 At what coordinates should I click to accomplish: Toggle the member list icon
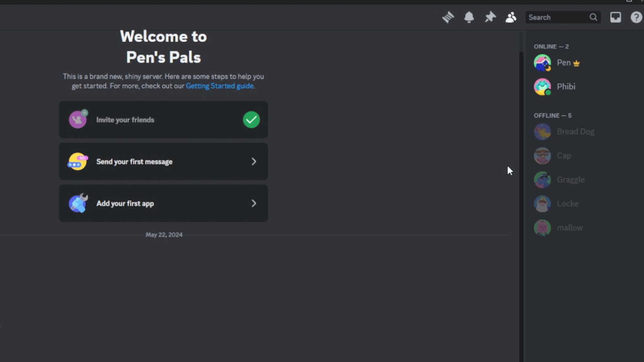tap(511, 17)
